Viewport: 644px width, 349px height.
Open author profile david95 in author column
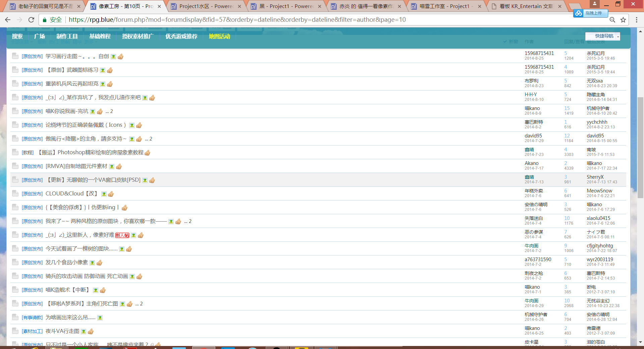tap(533, 136)
